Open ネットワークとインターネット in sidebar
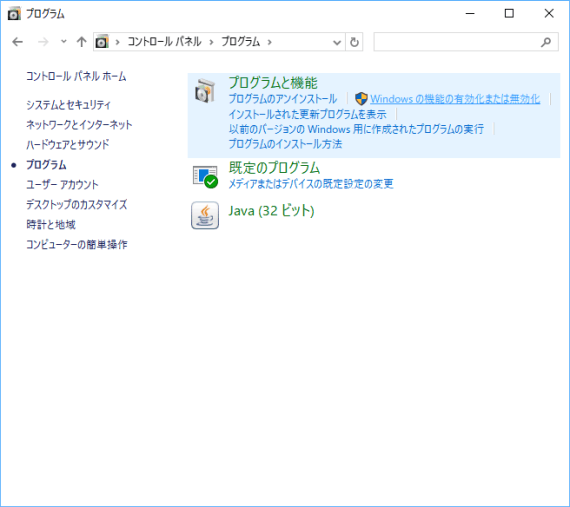 click(x=79, y=125)
